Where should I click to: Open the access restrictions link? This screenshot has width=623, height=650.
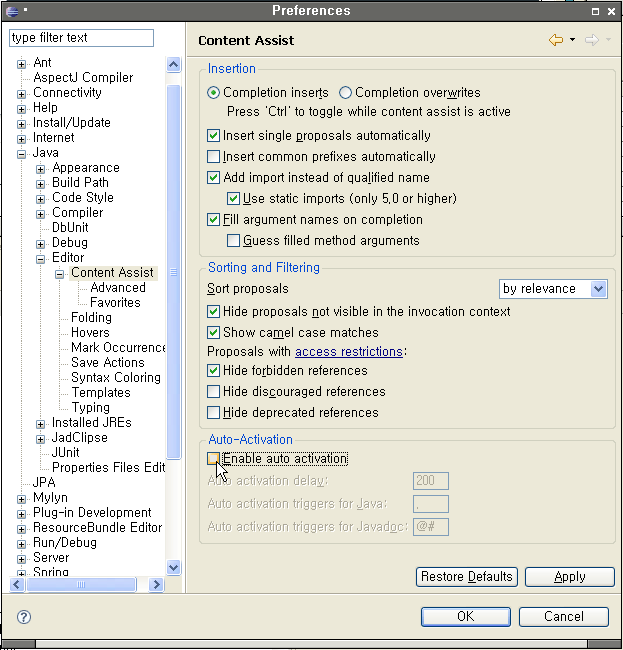tap(349, 352)
